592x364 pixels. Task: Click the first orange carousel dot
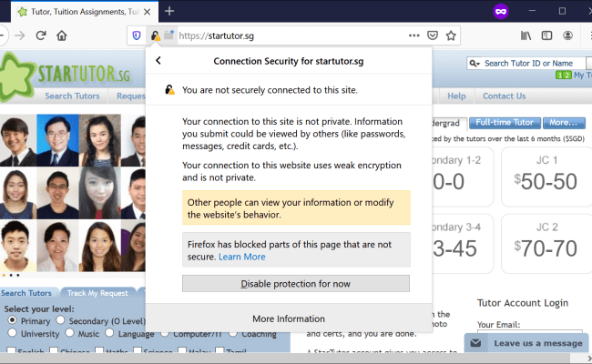point(4,276)
